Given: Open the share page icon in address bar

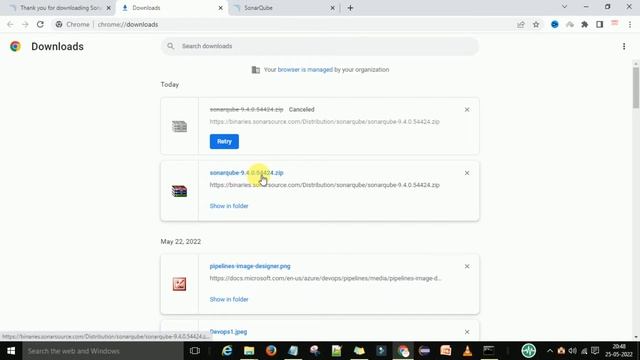Looking at the screenshot, I should point(520,24).
